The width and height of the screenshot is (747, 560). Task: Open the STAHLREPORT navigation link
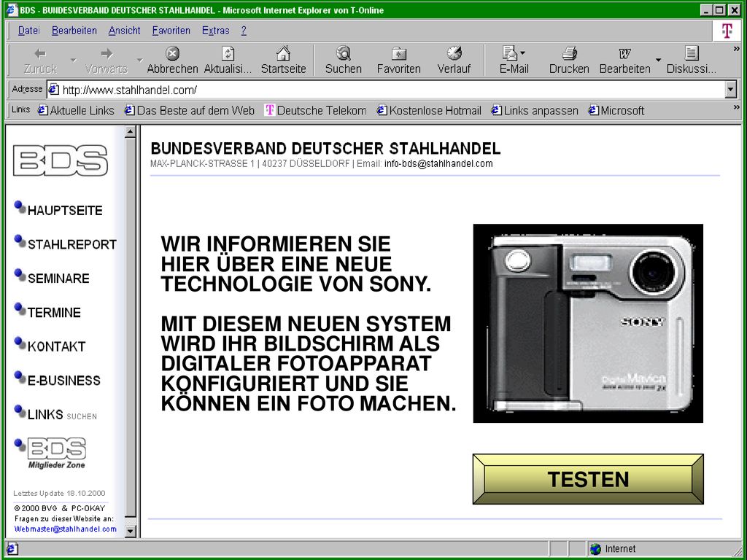[72, 244]
